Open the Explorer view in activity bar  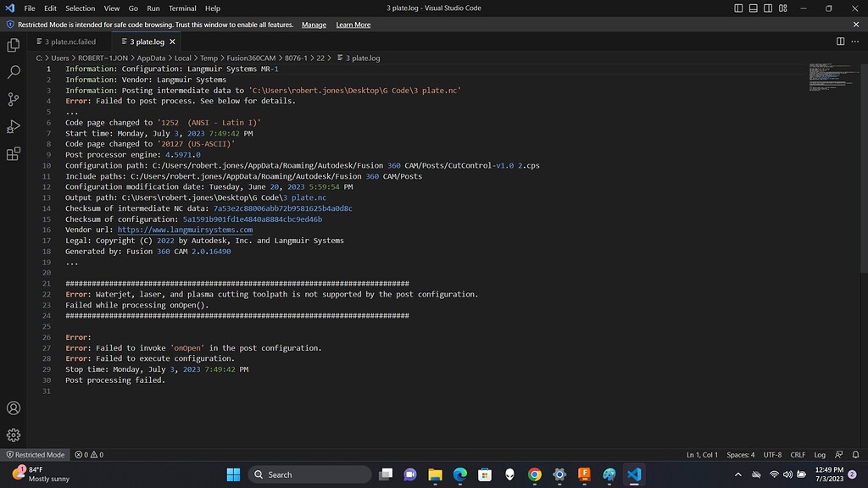[x=14, y=45]
